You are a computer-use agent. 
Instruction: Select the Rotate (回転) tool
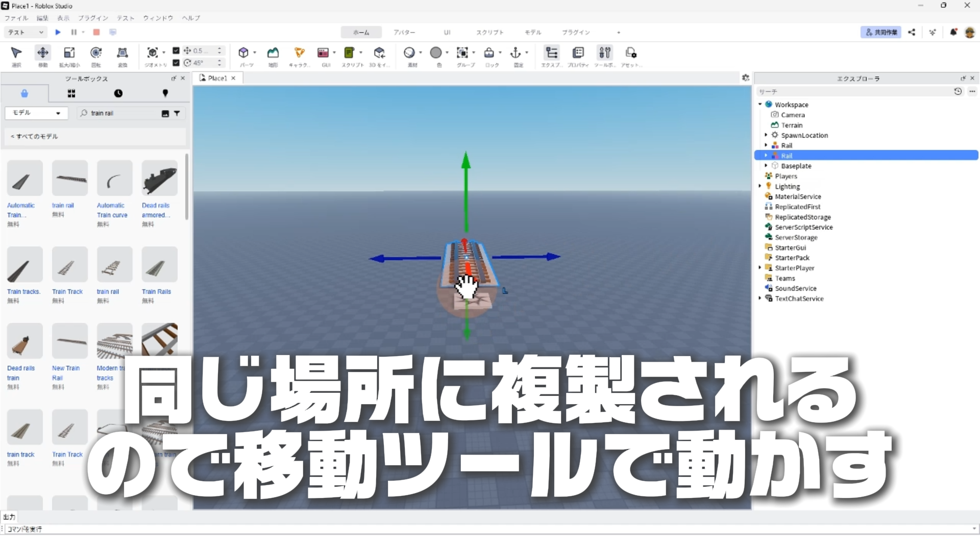coord(96,53)
